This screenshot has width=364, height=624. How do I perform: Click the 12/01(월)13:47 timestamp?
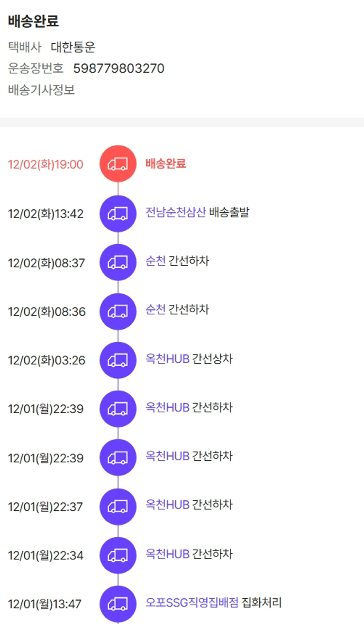pos(46,605)
